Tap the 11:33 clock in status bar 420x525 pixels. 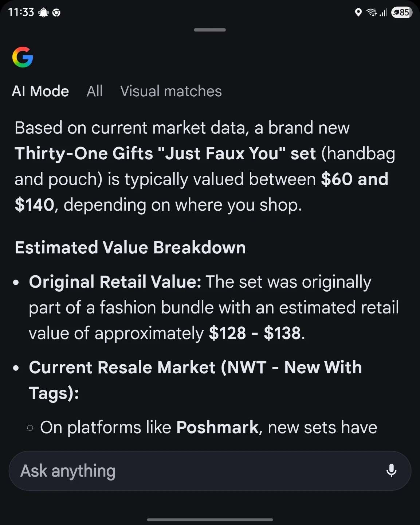21,12
